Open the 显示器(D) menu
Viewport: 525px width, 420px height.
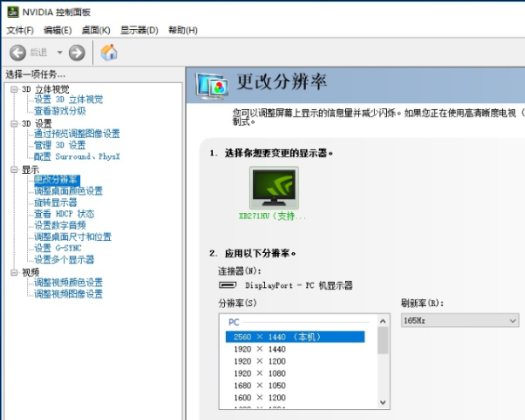pyautogui.click(x=139, y=31)
